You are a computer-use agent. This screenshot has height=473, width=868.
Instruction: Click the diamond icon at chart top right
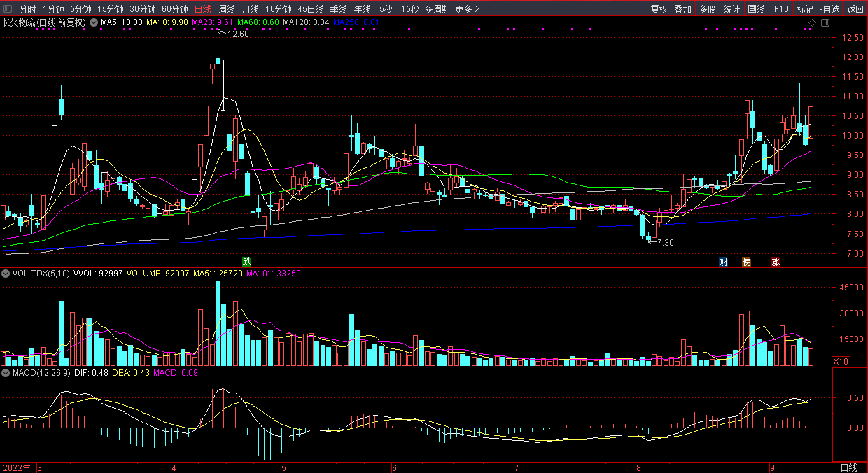812,23
